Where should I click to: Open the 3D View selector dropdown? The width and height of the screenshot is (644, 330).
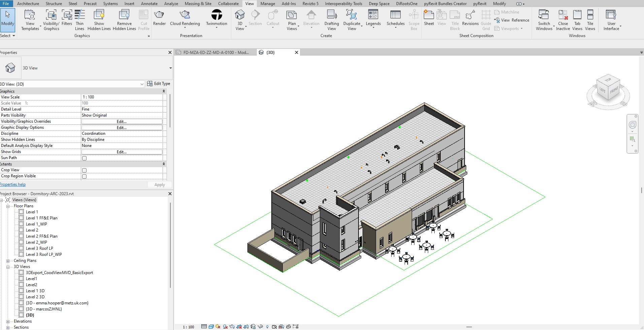[x=142, y=84]
